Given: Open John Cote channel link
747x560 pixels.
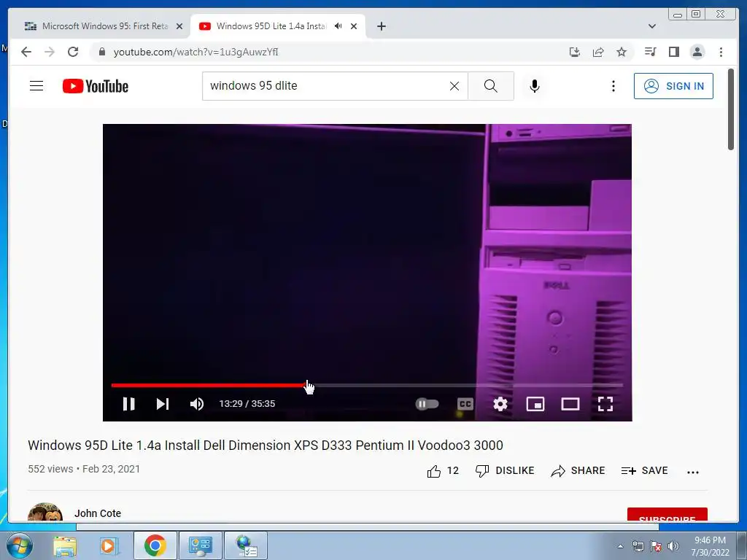Looking at the screenshot, I should click(98, 513).
